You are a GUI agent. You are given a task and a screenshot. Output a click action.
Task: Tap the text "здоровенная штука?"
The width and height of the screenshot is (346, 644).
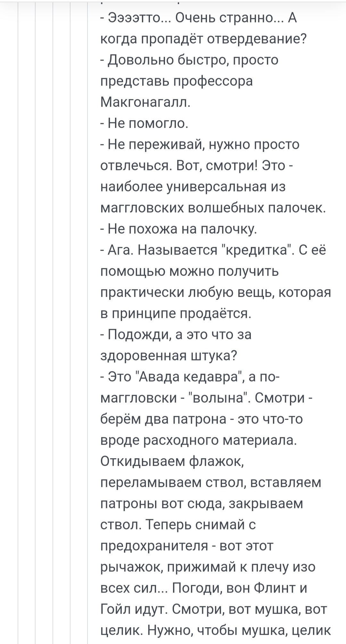coord(169,356)
